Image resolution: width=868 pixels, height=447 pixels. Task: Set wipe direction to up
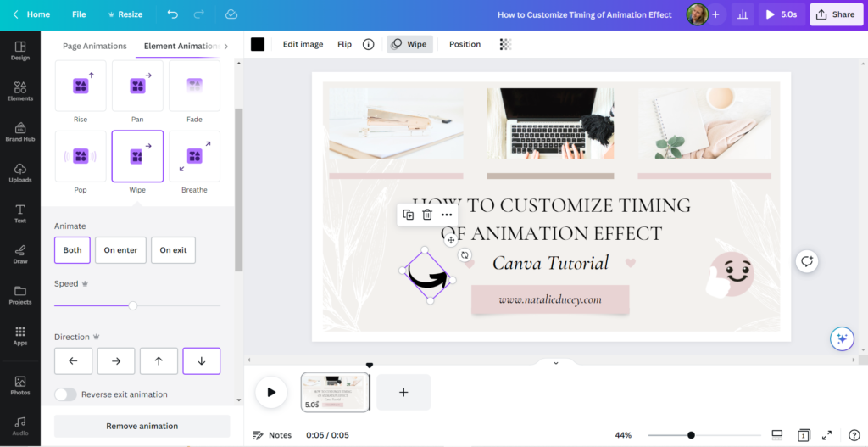159,361
